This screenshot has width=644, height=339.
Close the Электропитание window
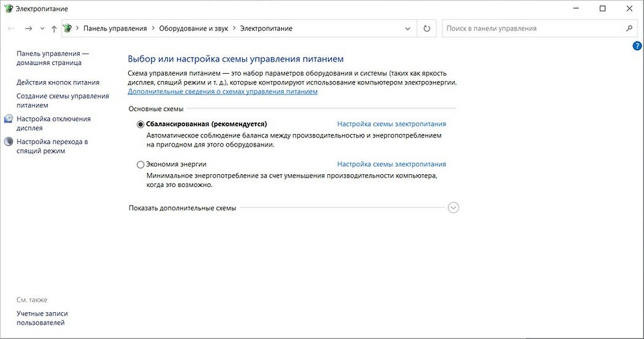click(629, 8)
